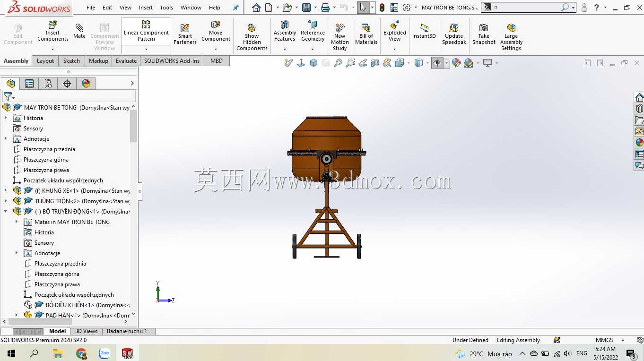Open Windows Start menu
Screen dimensions: 644x361
(x=11, y=353)
